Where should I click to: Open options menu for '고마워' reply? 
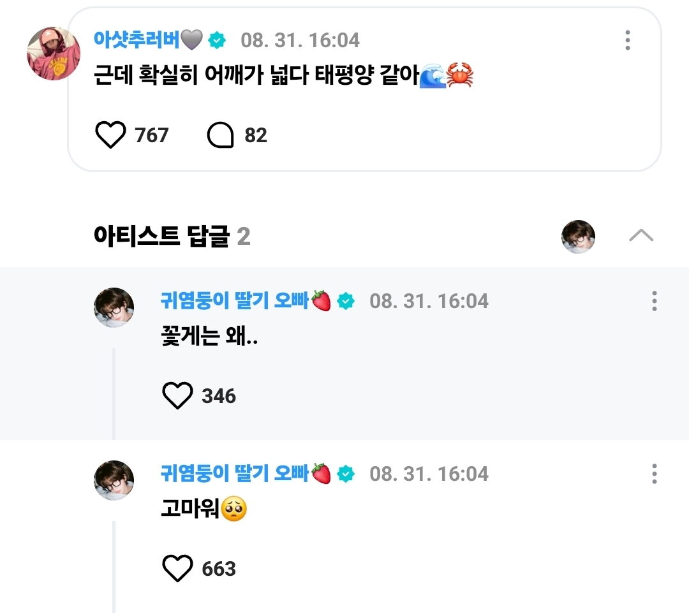pos(654,474)
